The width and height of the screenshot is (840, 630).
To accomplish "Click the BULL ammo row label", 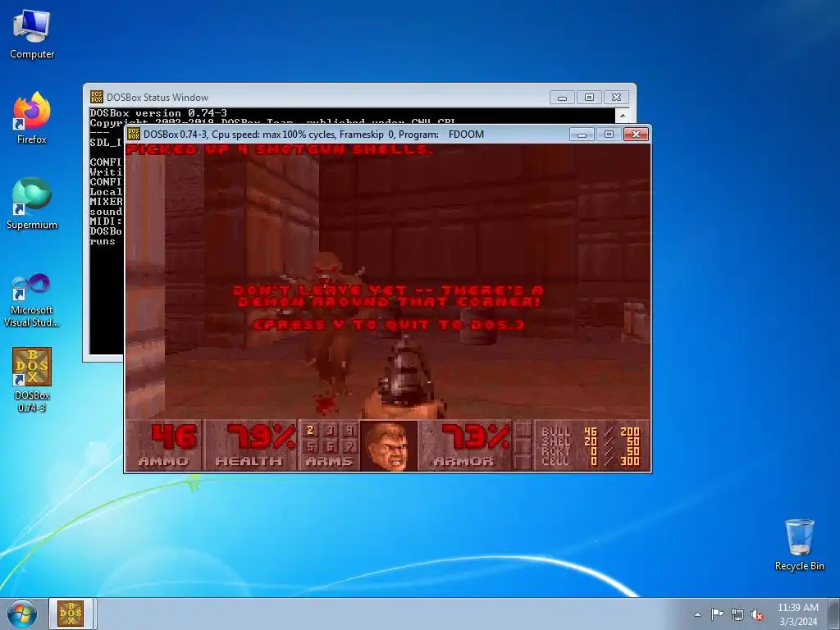I will 555,431.
